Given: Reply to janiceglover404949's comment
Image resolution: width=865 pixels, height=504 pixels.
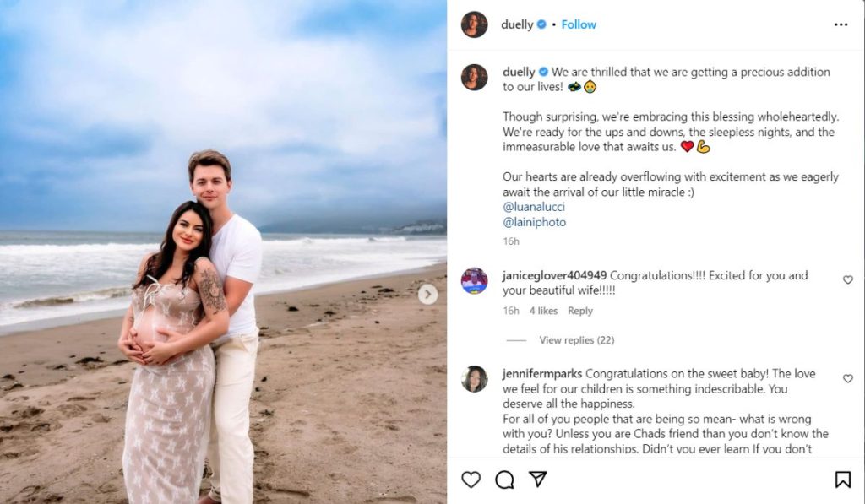Looking at the screenshot, I should click(580, 311).
